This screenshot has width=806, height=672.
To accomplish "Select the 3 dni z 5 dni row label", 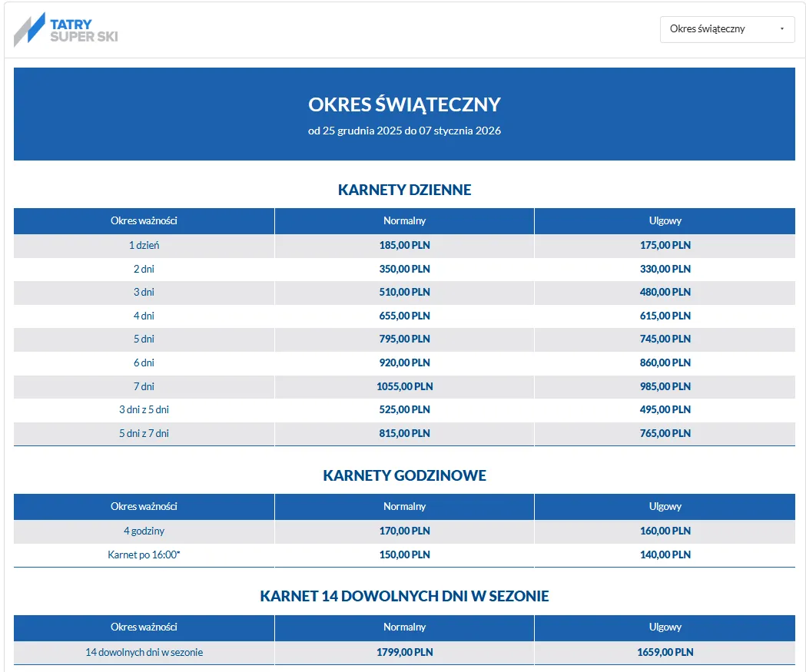I will (144, 409).
